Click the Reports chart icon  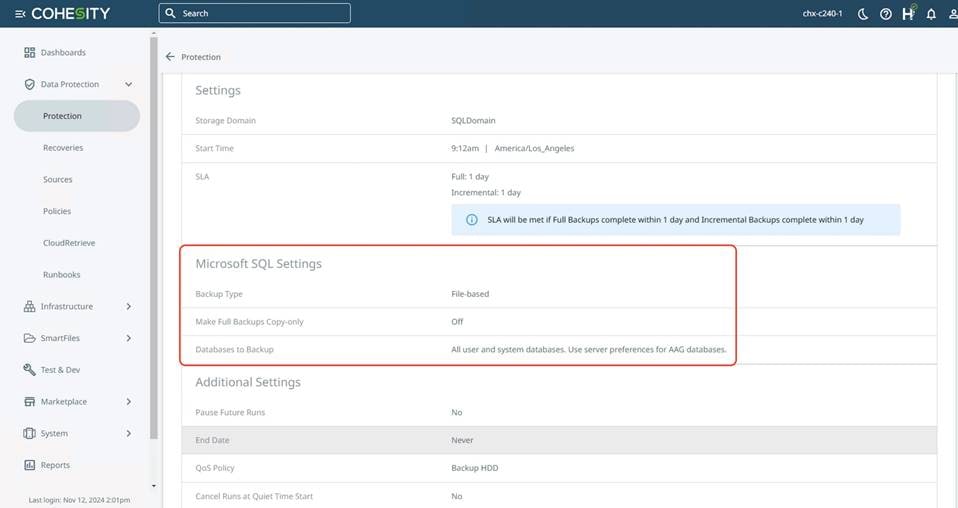[29, 465]
